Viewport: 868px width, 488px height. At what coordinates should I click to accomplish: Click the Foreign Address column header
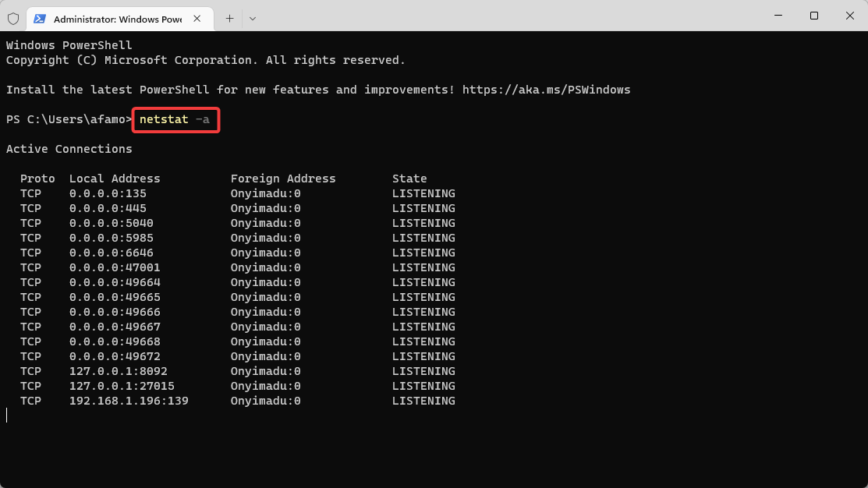click(x=283, y=179)
